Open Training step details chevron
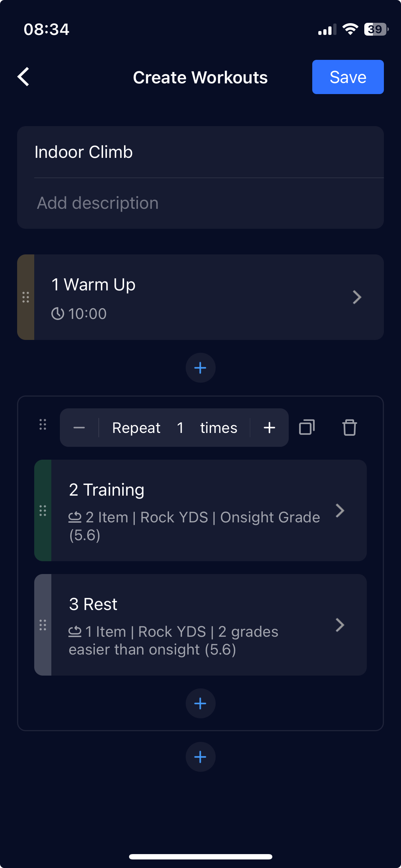 click(340, 511)
